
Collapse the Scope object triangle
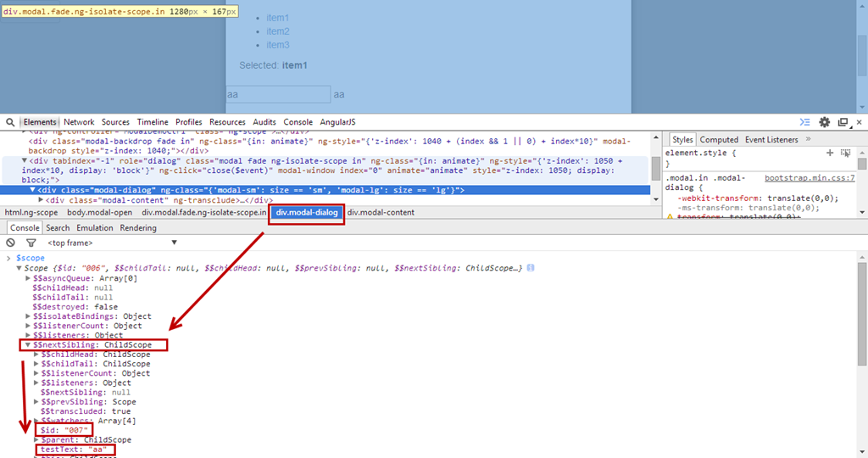pos(19,268)
